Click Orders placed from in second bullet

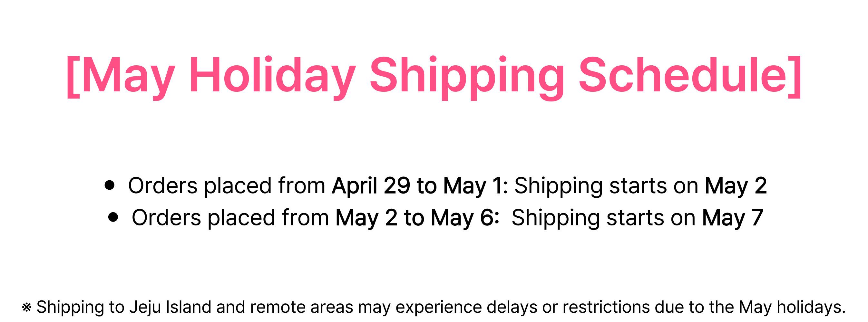pos(230,218)
